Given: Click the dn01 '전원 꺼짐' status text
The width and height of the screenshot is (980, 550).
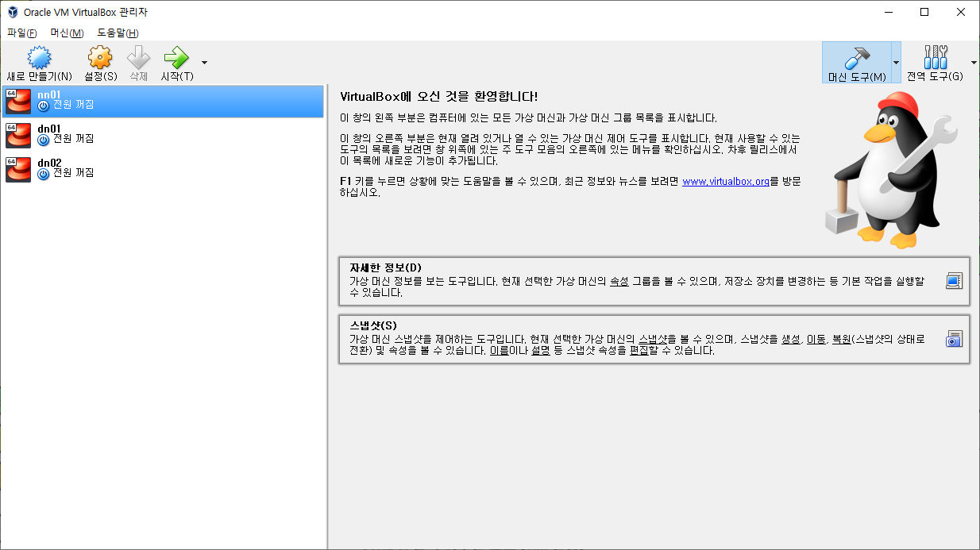Looking at the screenshot, I should (x=73, y=140).
